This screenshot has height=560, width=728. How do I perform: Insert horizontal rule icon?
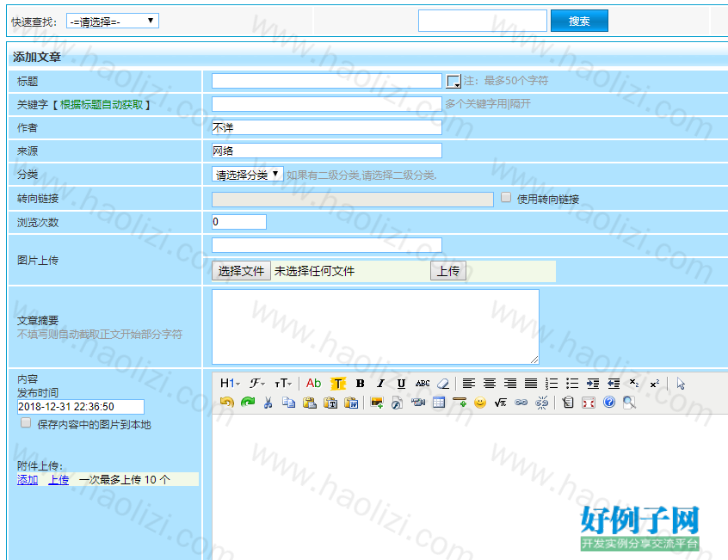(460, 403)
